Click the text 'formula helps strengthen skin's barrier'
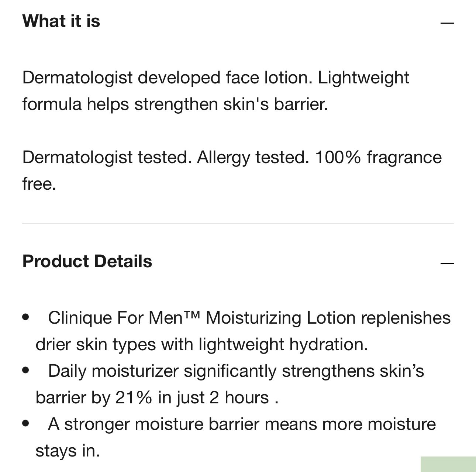This screenshot has height=472, width=476. click(x=175, y=104)
